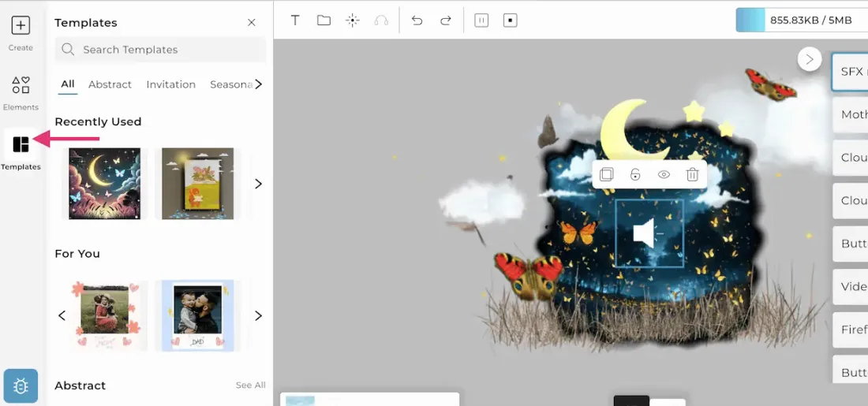868x406 pixels.
Task: Stop the animation preview
Action: pos(511,20)
